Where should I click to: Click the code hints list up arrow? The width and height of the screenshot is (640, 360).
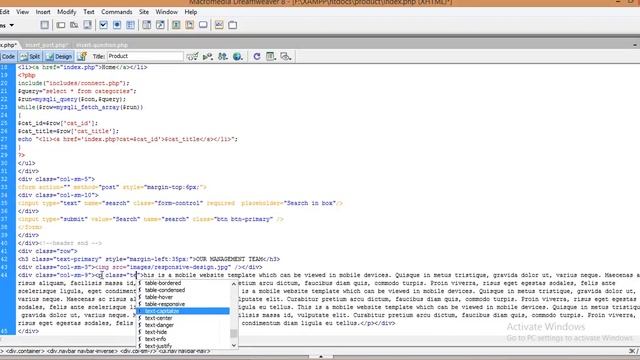click(x=234, y=284)
